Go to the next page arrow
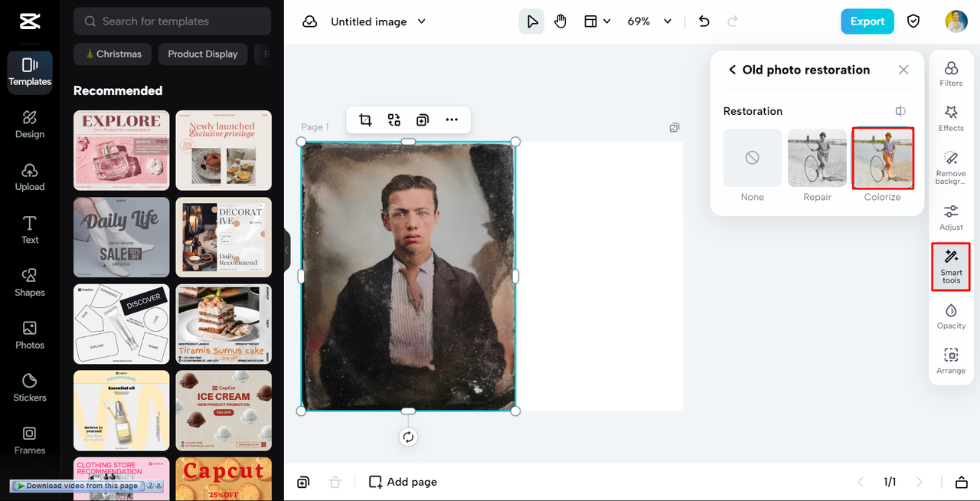The width and height of the screenshot is (980, 501). (x=920, y=482)
